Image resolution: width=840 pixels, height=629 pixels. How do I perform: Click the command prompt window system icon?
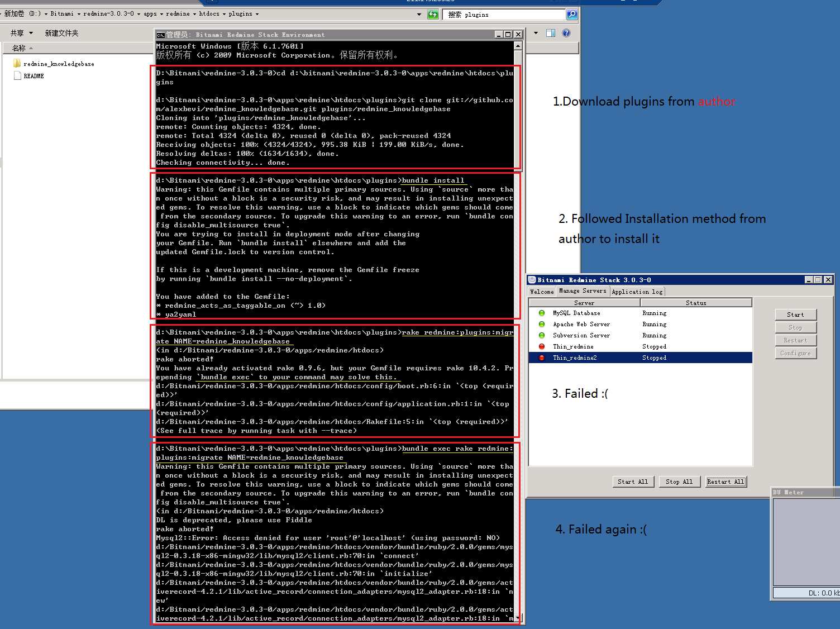pos(161,35)
